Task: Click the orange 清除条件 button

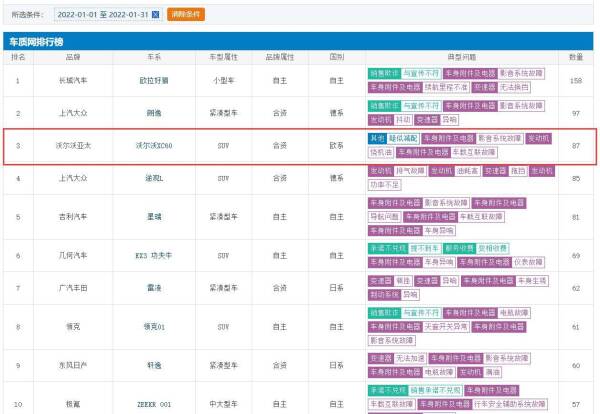Action: point(186,15)
